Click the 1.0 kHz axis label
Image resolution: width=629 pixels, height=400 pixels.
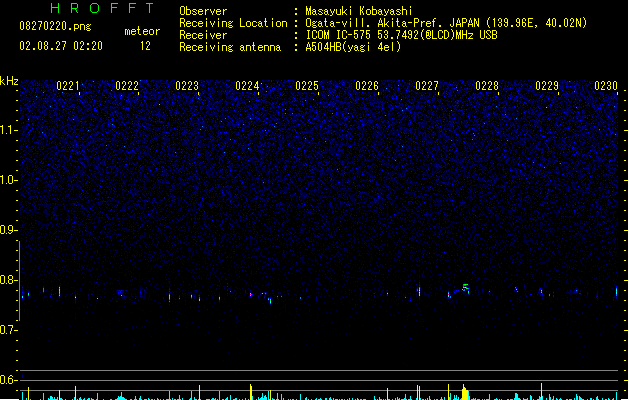coord(8,180)
